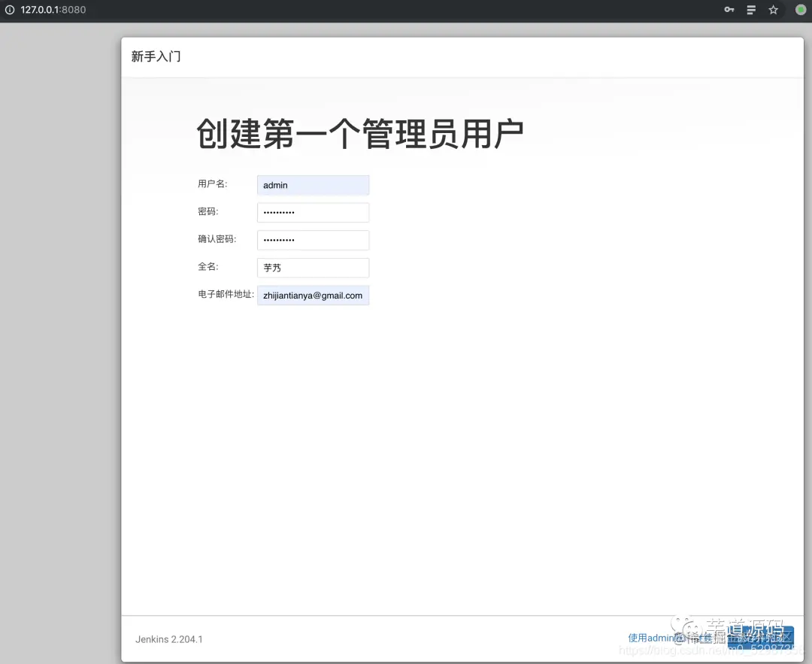Click the site info icon before the URL
The width and height of the screenshot is (812, 664).
[8, 10]
